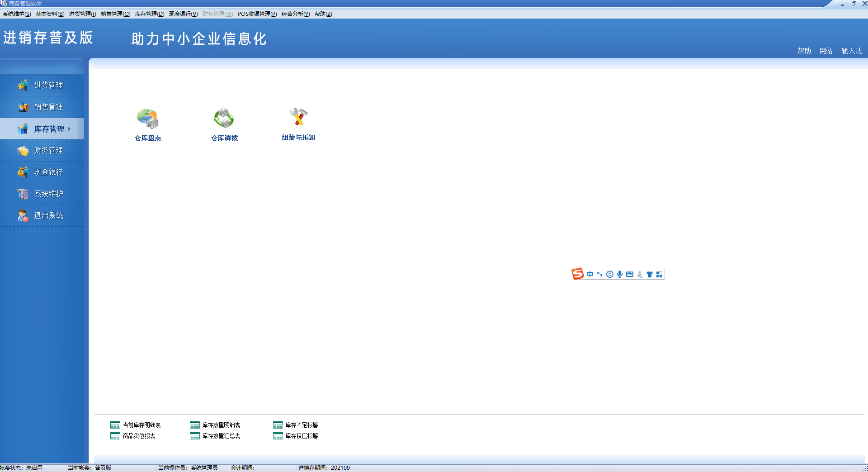Select 财务管理 label in the sidebar
868x472 pixels.
click(49, 150)
